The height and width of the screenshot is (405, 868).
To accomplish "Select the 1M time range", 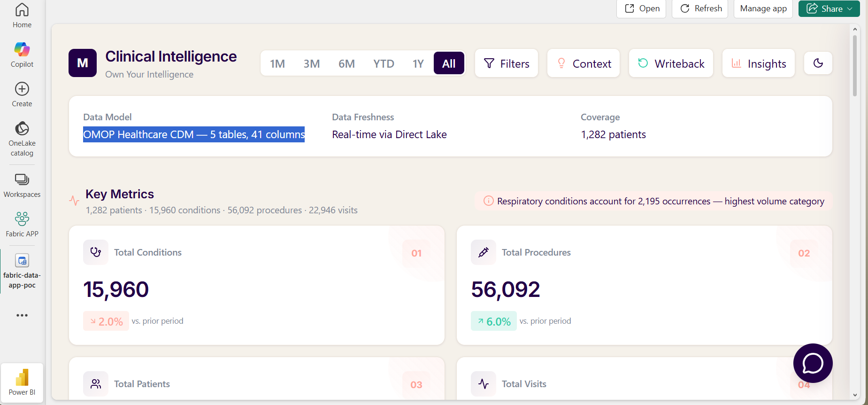I will [277, 63].
